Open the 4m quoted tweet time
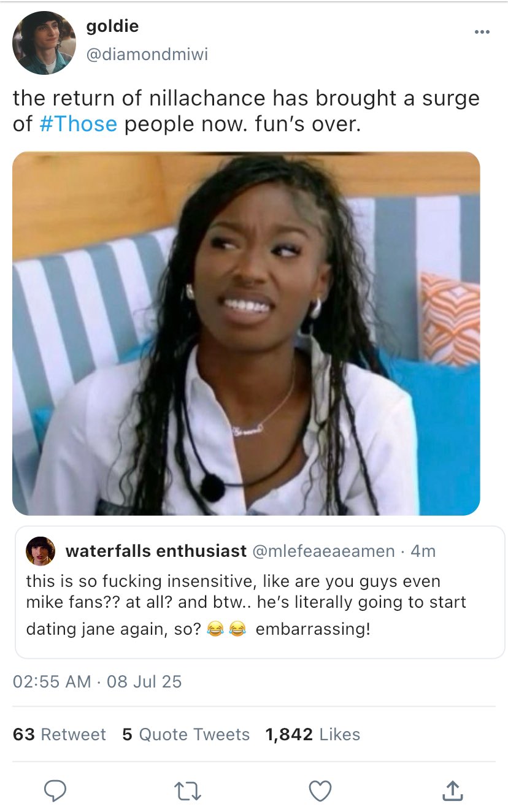The width and height of the screenshot is (508, 812). coord(423,551)
